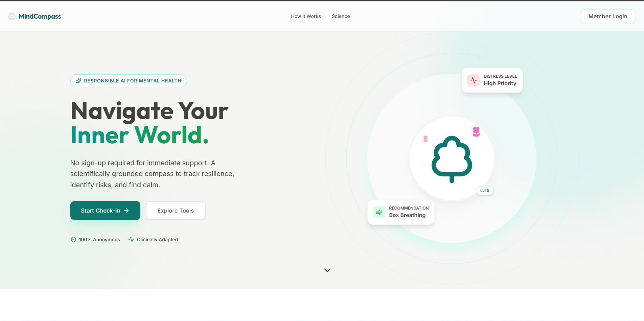Image resolution: width=644 pixels, height=321 pixels.
Task: Select the sparkle icon in Responsible AI badge
Action: click(x=78, y=81)
